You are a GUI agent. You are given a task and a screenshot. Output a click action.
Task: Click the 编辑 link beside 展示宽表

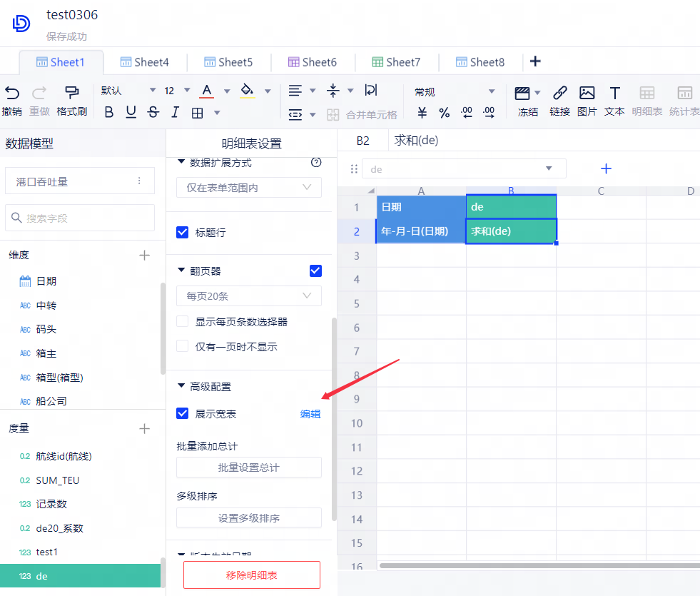tap(310, 414)
